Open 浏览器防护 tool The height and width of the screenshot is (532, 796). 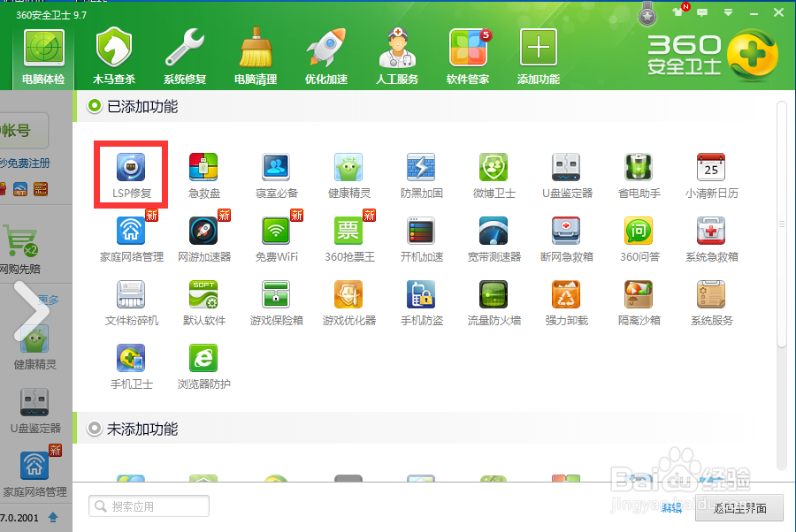point(203,367)
